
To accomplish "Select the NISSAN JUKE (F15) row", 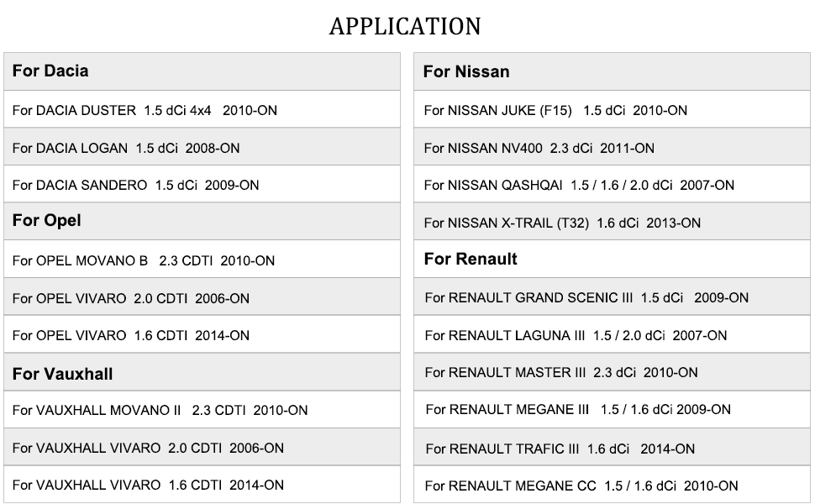I will point(555,110).
